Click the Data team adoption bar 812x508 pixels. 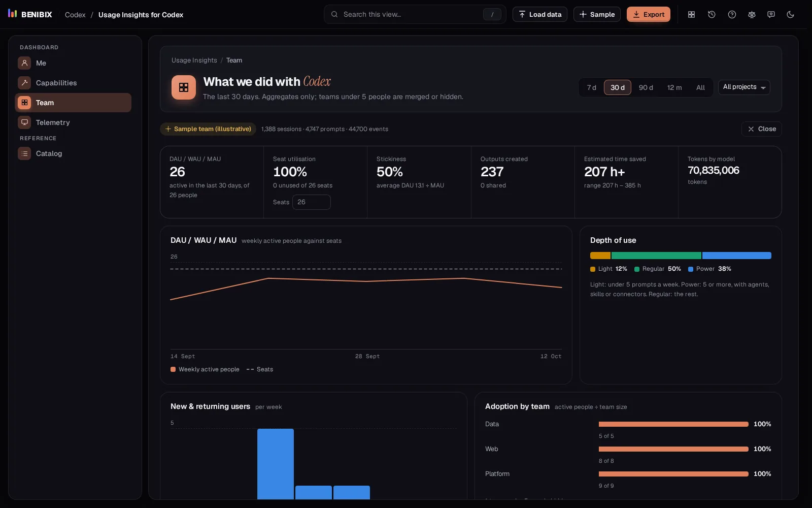pyautogui.click(x=673, y=424)
